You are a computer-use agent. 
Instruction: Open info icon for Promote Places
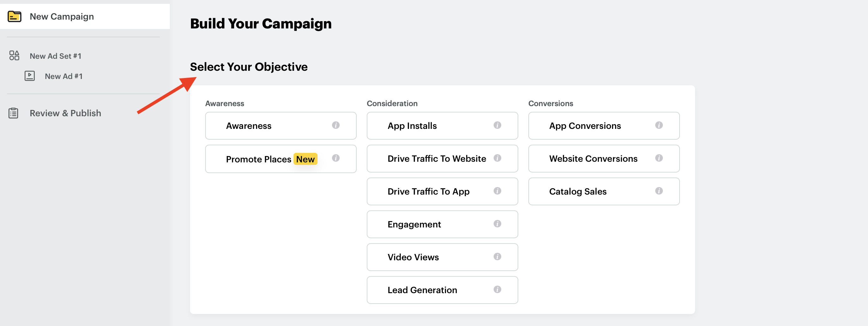point(336,158)
